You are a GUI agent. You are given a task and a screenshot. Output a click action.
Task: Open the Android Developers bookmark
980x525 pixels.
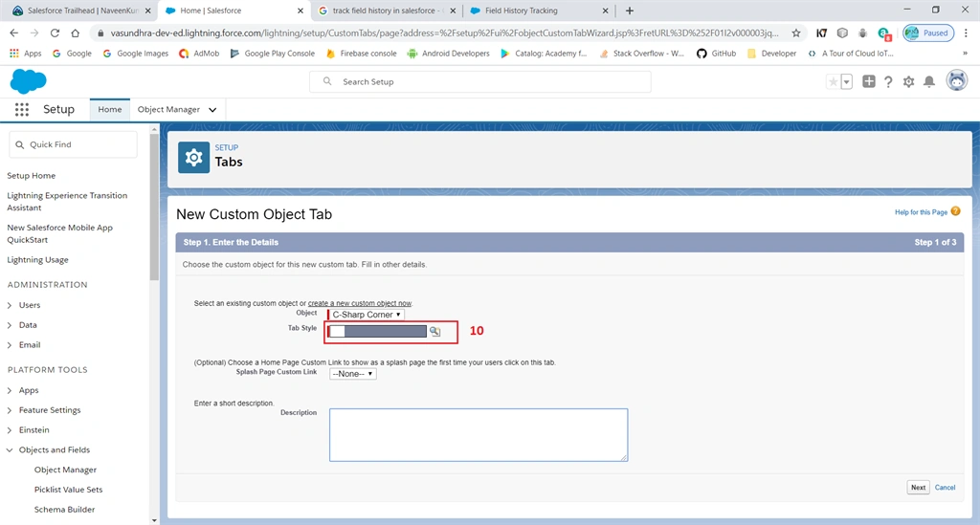coord(449,54)
